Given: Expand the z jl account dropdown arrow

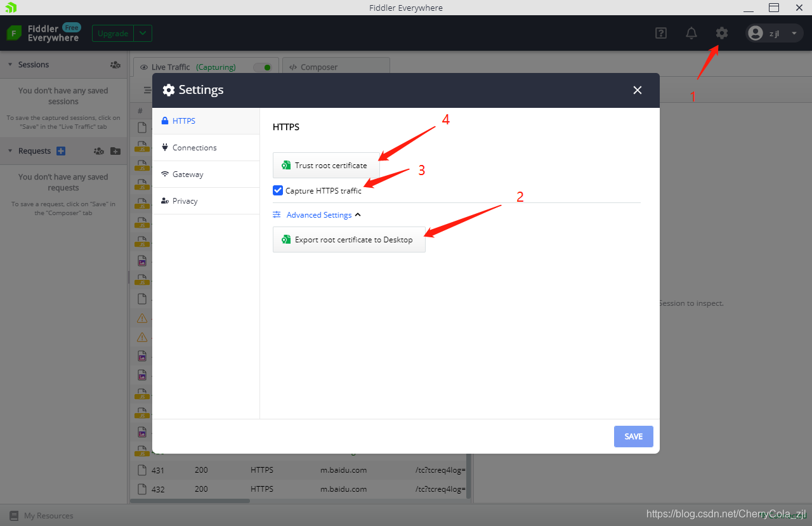Looking at the screenshot, I should point(794,34).
